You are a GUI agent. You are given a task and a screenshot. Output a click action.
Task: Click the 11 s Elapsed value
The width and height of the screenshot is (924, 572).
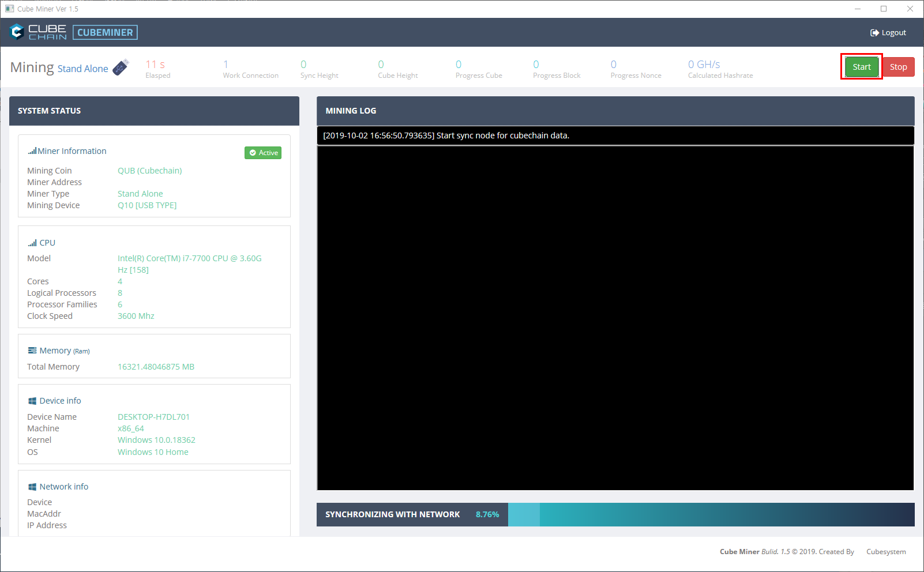(155, 65)
